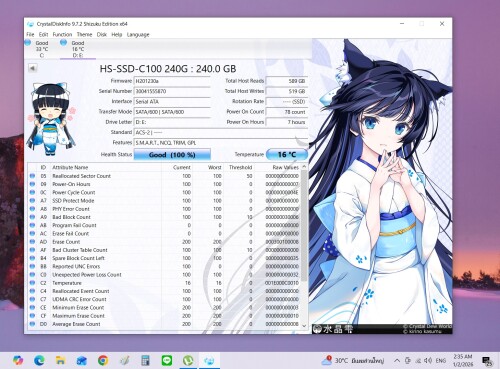This screenshot has height=369, width=500.
Task: Click the Threshold column header
Action: (x=238, y=167)
